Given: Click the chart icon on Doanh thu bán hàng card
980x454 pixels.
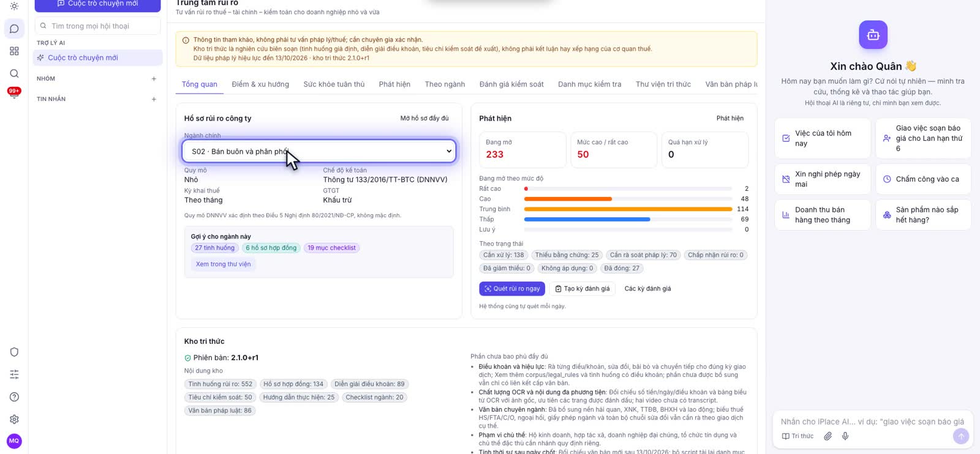Looking at the screenshot, I should pyautogui.click(x=786, y=215).
